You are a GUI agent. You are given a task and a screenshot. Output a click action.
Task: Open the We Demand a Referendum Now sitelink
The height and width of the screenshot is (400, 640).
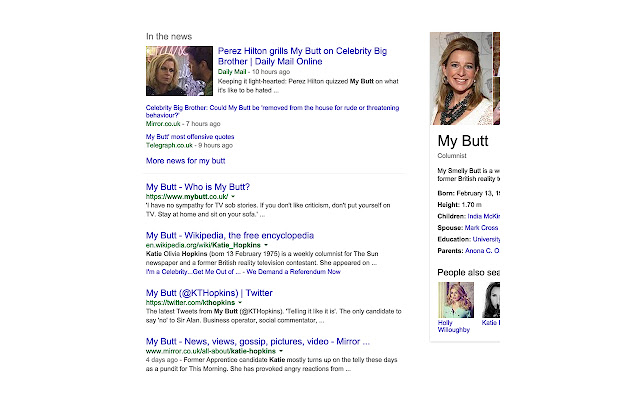pyautogui.click(x=293, y=272)
